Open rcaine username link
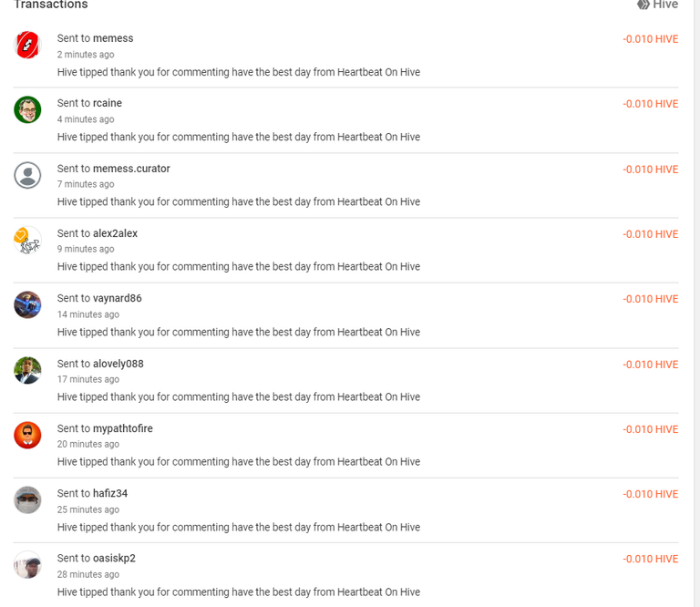Viewport: 700px width, 607px height. 108,103
